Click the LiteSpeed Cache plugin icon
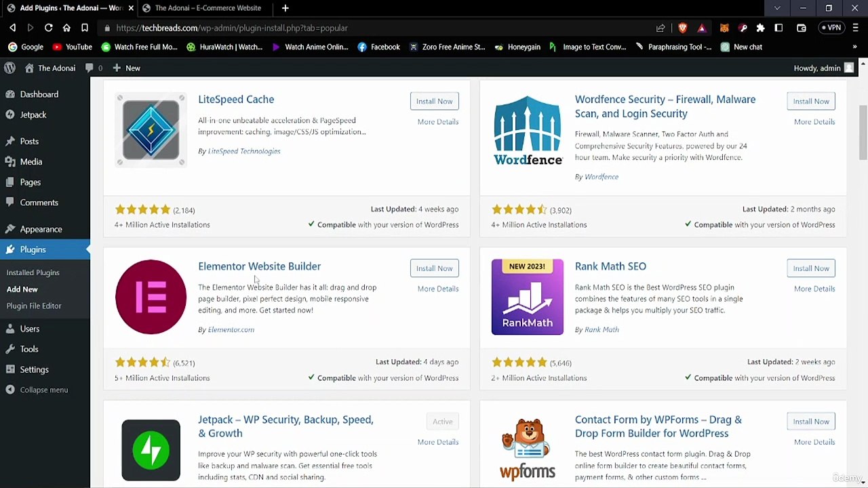 coord(151,129)
